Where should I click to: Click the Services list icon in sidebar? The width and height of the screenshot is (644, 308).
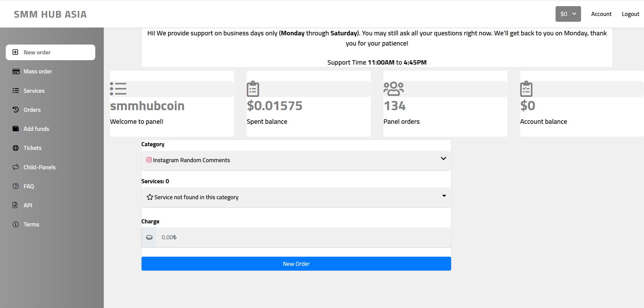pyautogui.click(x=16, y=90)
